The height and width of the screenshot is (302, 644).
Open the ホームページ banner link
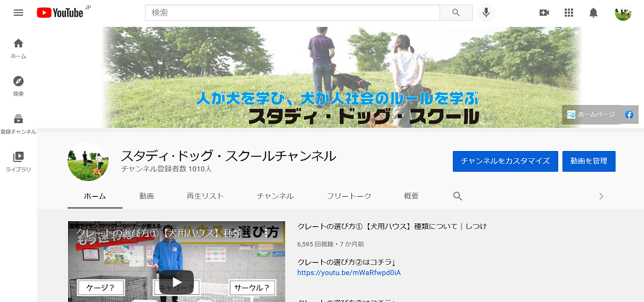pos(591,115)
